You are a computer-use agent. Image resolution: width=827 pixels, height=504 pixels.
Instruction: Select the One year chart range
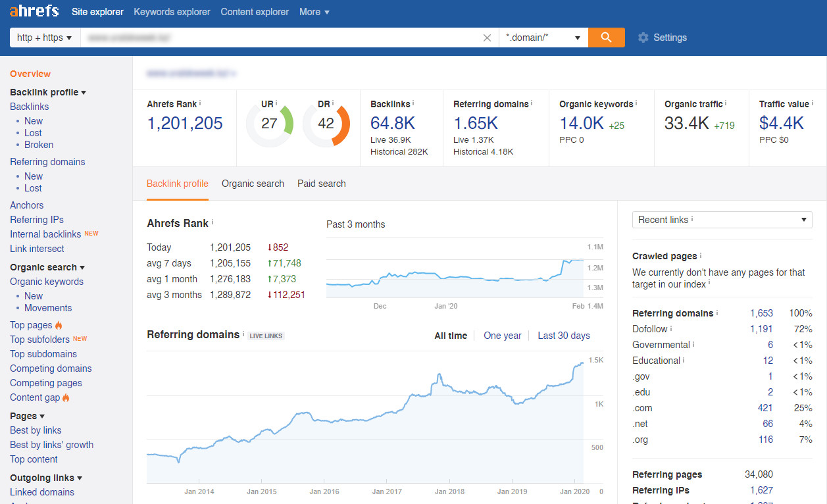(x=502, y=336)
